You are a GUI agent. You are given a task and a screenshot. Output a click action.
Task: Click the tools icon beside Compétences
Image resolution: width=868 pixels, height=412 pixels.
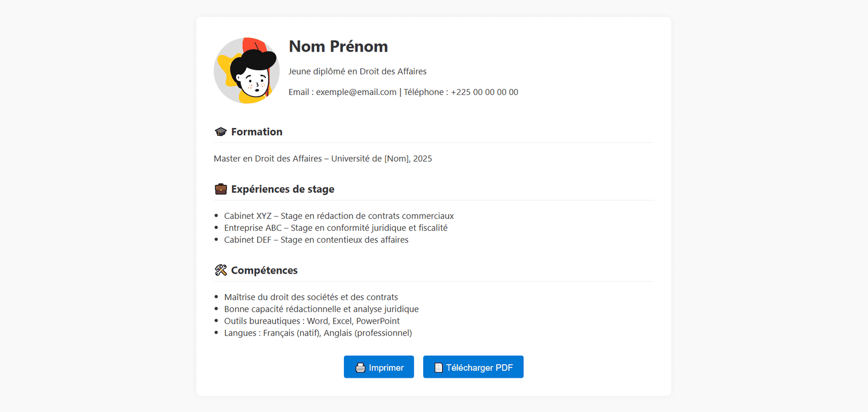coord(221,270)
